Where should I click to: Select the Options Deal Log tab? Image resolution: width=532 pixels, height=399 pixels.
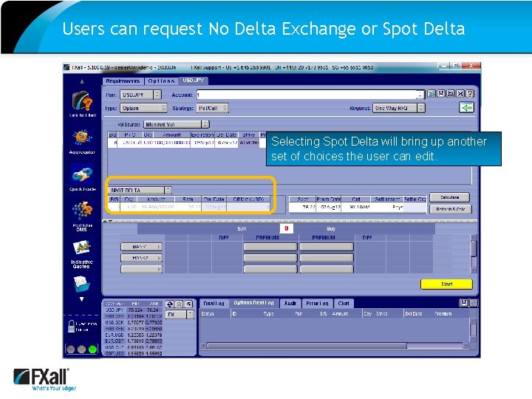tap(253, 303)
